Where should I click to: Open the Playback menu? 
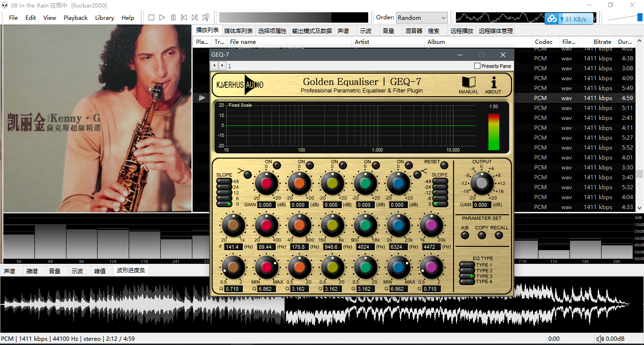pyautogui.click(x=75, y=17)
